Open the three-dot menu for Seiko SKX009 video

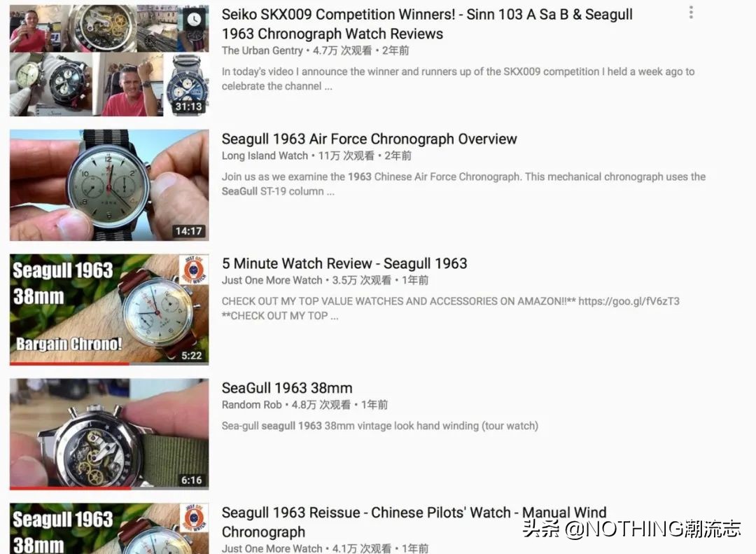click(x=691, y=13)
